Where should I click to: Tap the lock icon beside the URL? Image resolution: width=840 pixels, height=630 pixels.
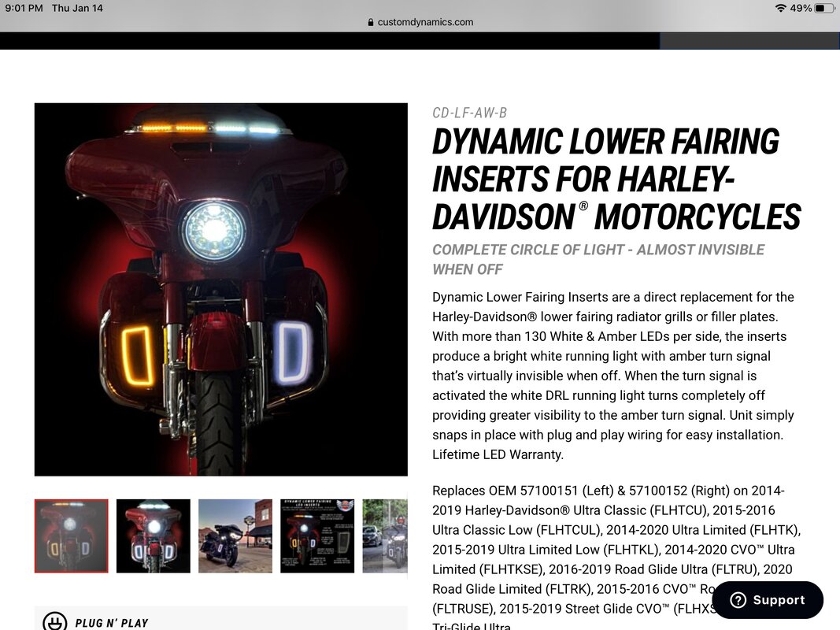371,23
